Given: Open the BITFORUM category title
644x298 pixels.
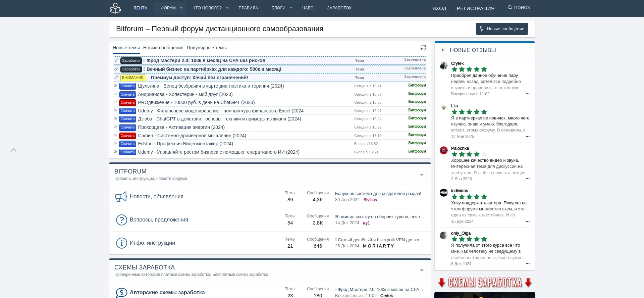Looking at the screenshot, I should tap(130, 171).
